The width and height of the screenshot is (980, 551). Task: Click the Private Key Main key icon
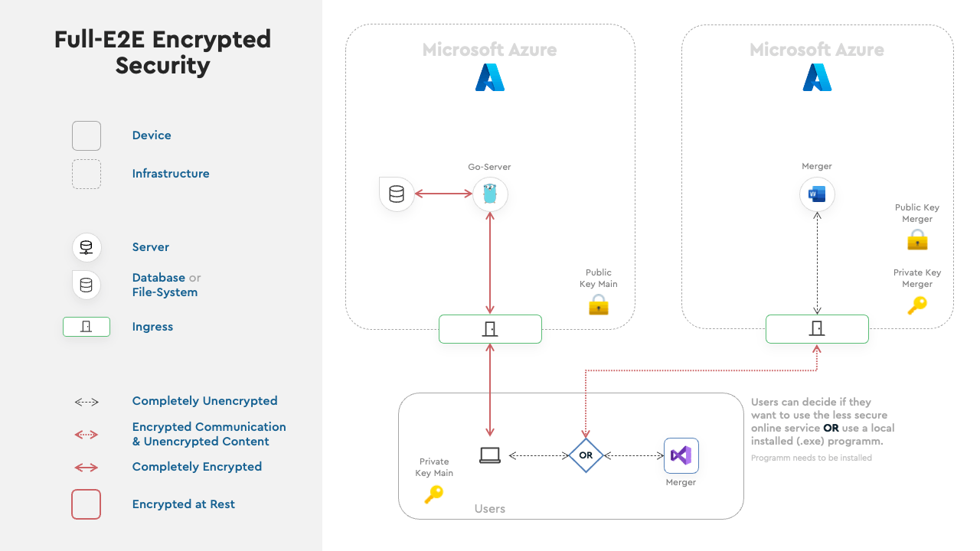point(433,494)
